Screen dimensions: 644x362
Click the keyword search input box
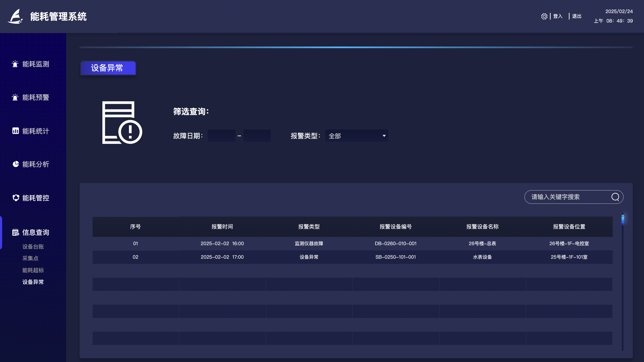tap(565, 197)
